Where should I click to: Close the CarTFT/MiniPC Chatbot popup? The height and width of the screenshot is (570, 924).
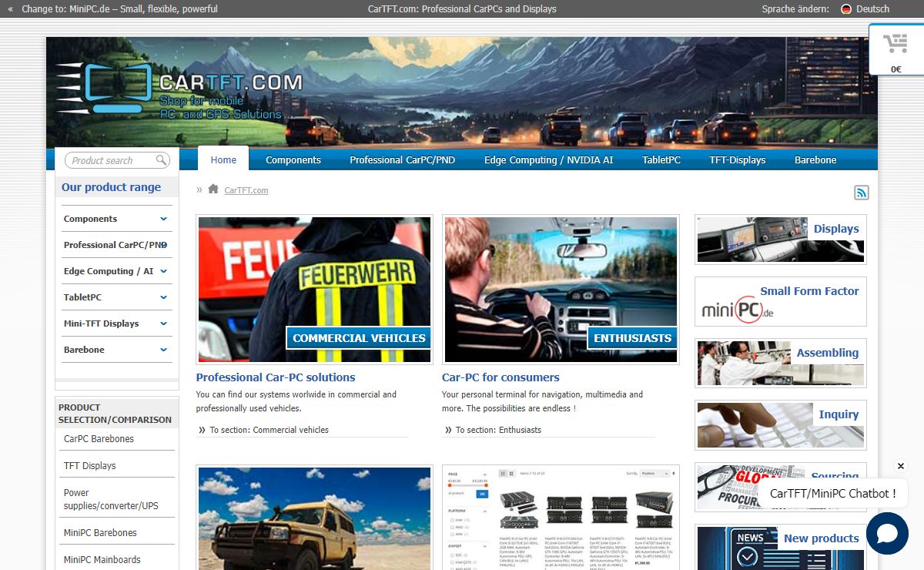[901, 466]
